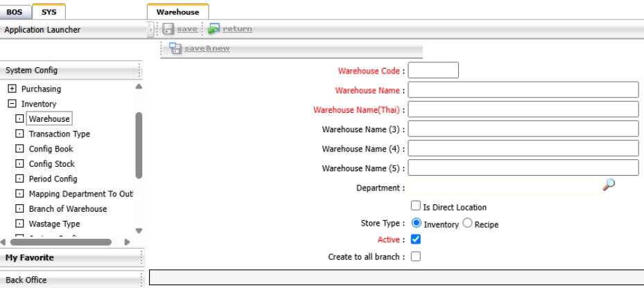Click the Period Config tree node icon

[19, 179]
